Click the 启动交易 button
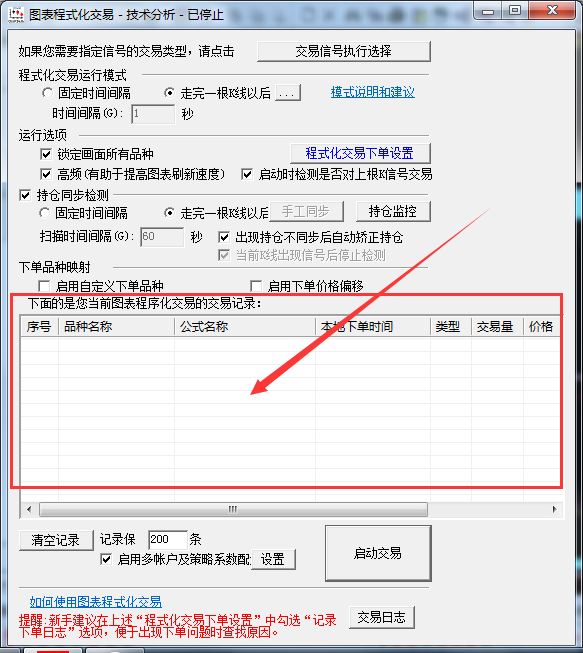 coord(378,553)
